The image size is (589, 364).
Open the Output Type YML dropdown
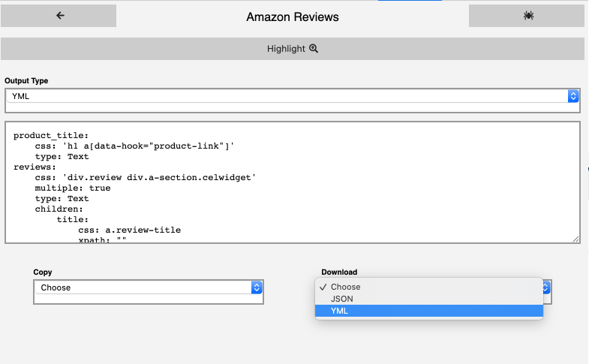point(292,96)
